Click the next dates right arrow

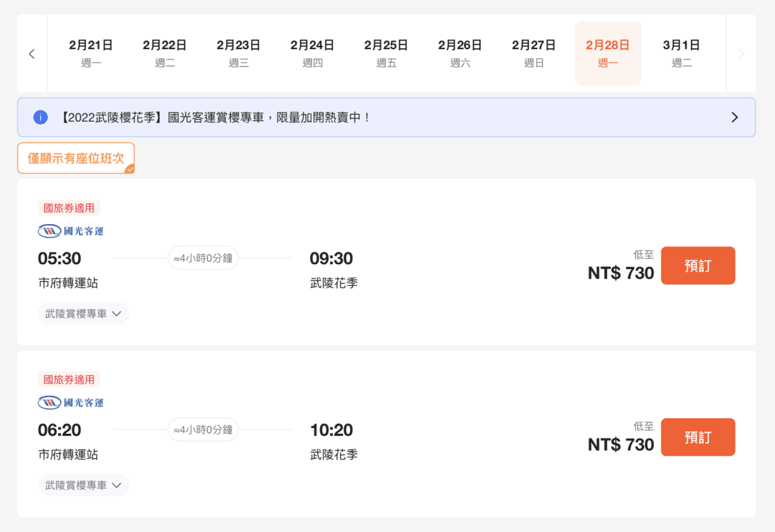[x=741, y=54]
